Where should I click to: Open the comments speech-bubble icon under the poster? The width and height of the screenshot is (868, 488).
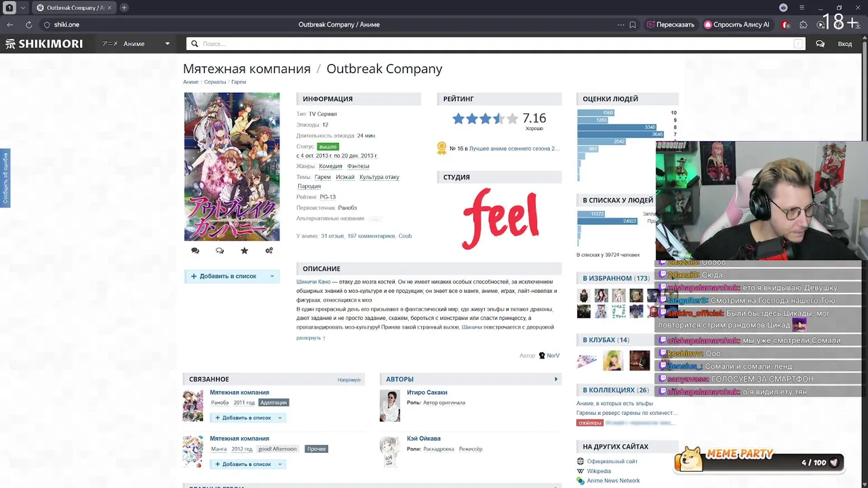point(195,251)
